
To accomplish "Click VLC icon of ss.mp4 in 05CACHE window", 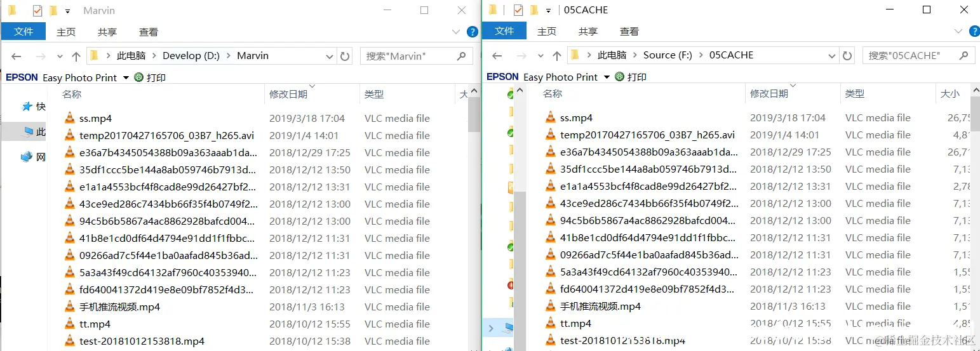I will (551, 117).
